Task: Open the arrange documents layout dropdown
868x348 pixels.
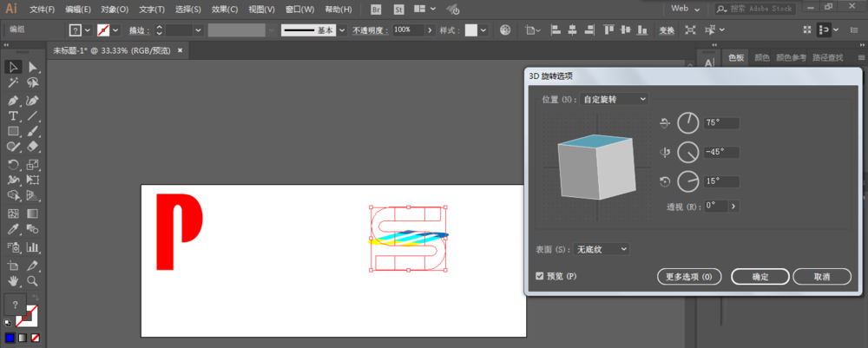Action: 424,9
